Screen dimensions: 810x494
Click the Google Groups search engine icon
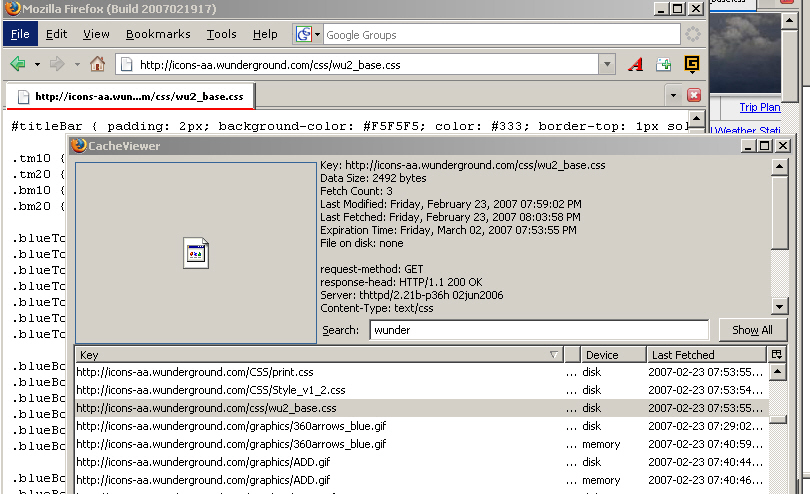[x=304, y=35]
